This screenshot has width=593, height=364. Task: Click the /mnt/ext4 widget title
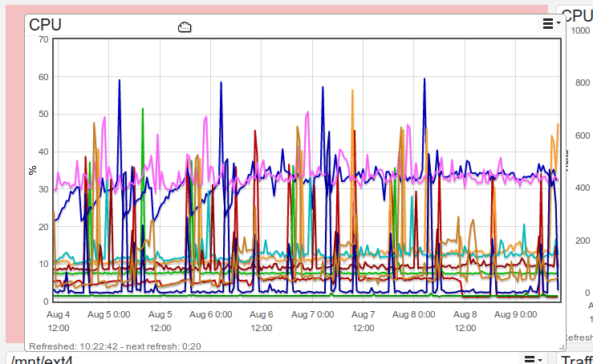[42, 359]
